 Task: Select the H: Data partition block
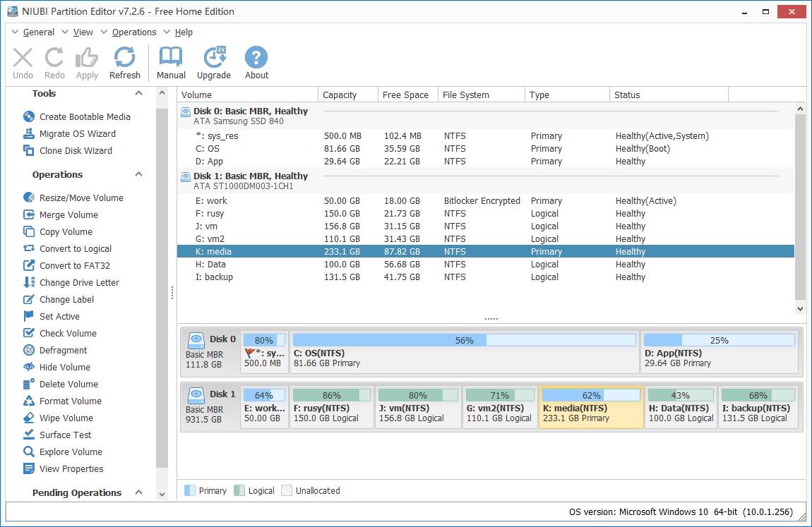click(x=681, y=408)
